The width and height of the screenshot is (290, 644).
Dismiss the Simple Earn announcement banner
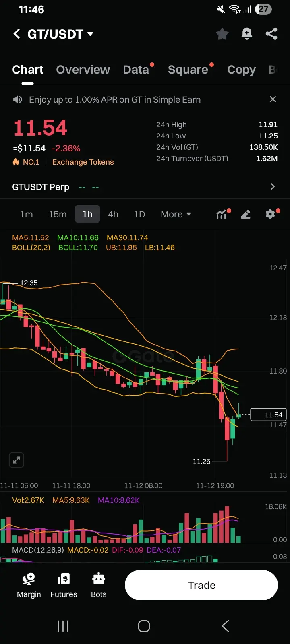tap(273, 99)
